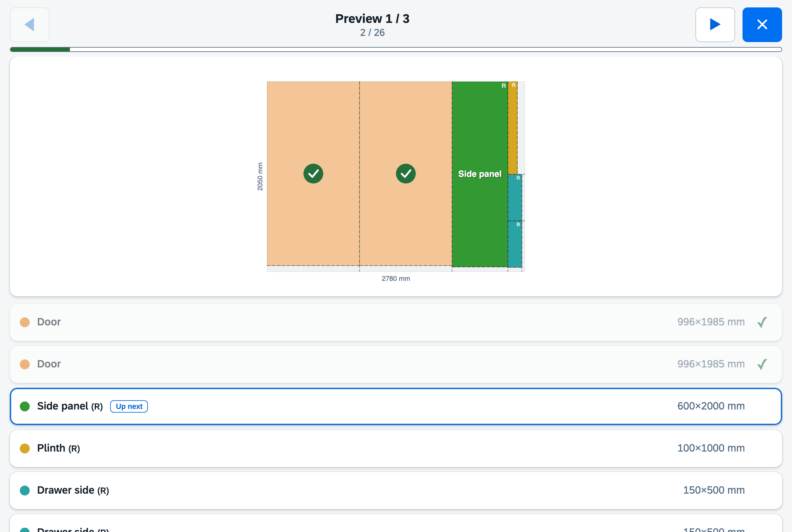Select the Plinth (R) row
Image resolution: width=792 pixels, height=532 pixels.
396,448
